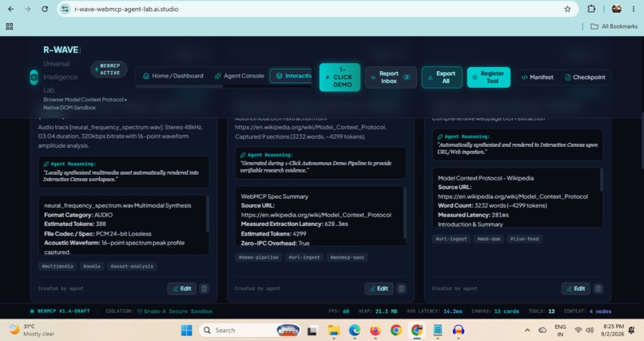Open the Manifest view
Screen dimensions: 644x341
click(x=537, y=77)
